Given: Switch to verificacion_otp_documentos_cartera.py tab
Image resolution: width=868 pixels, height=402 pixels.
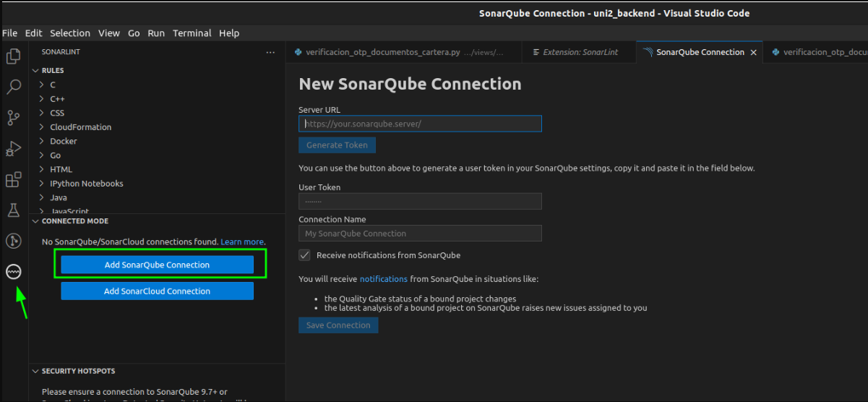Looking at the screenshot, I should click(404, 52).
